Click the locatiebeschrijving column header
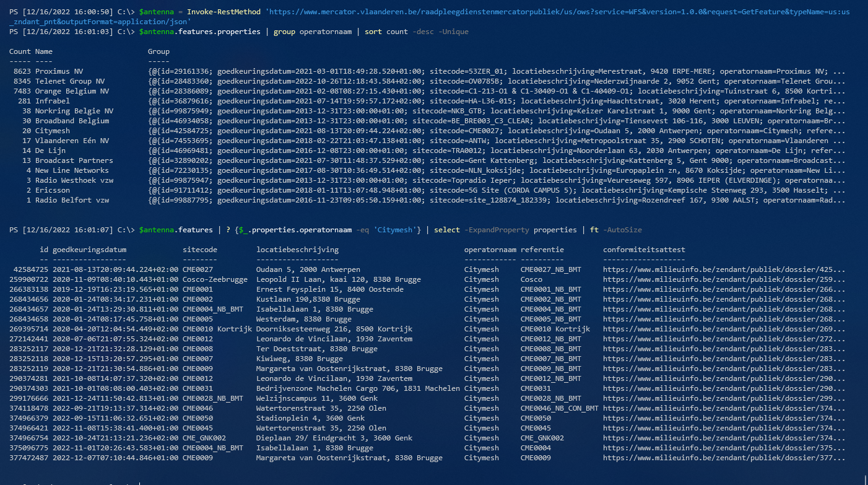 click(x=297, y=250)
